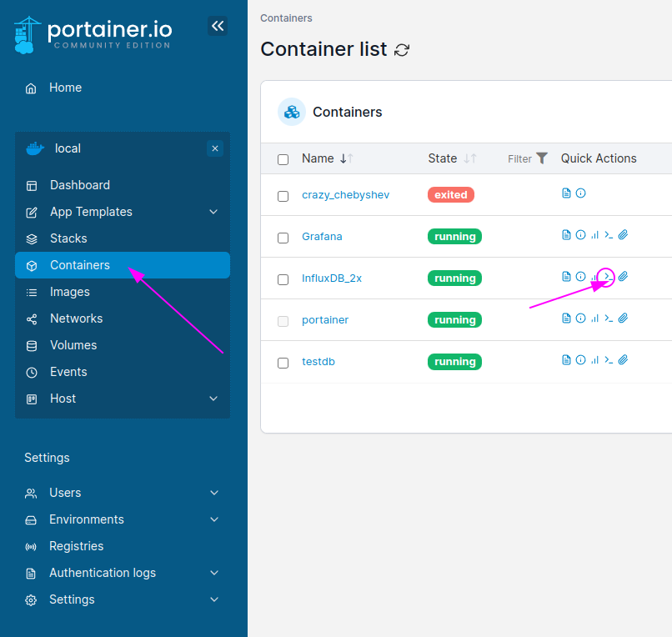Image resolution: width=672 pixels, height=637 pixels.
Task: Navigate to Home
Action: [64, 87]
